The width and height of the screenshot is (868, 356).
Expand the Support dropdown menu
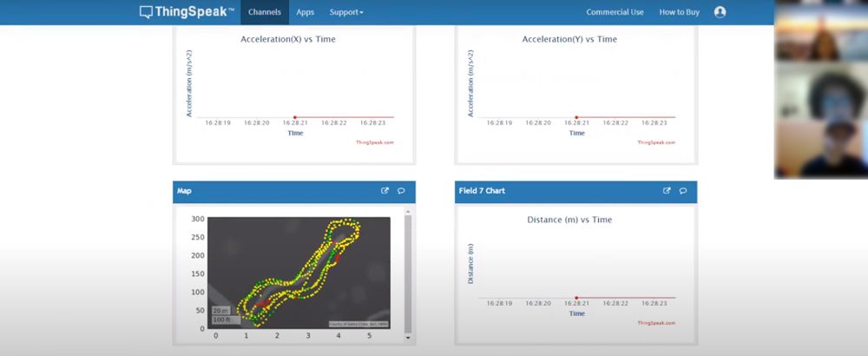(346, 12)
